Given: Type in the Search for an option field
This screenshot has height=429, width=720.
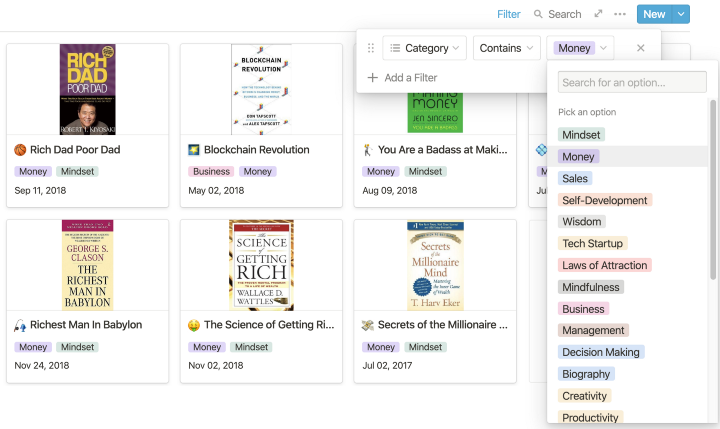Looking at the screenshot, I should pyautogui.click(x=632, y=83).
